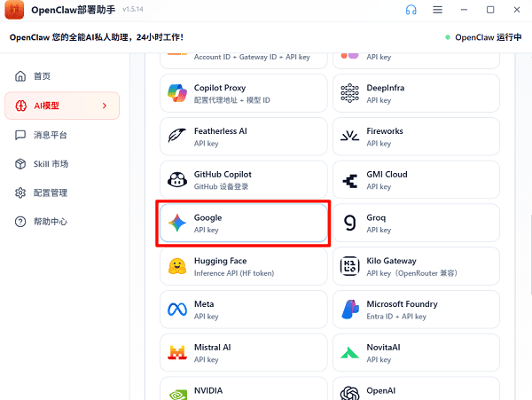Go to 首页 home page
532x400 pixels.
point(42,76)
